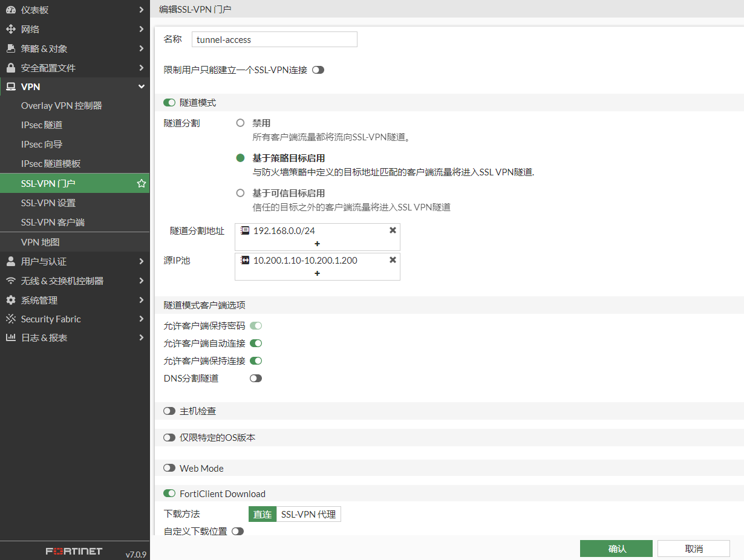Expand the 系统管理 menu chevron
744x560 pixels.
(x=141, y=300)
